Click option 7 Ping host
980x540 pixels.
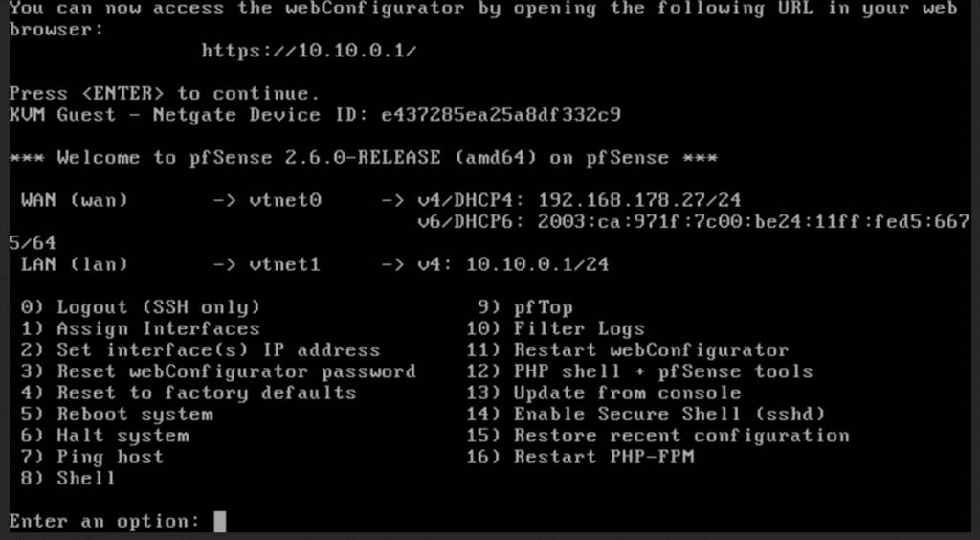[92, 457]
